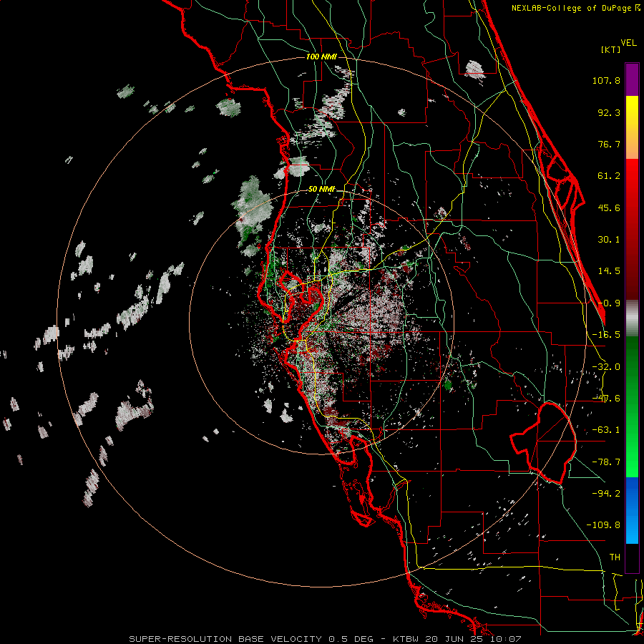Select the 107.8 value on the velocity scale
The width and height of the screenshot is (644, 644).
point(606,80)
